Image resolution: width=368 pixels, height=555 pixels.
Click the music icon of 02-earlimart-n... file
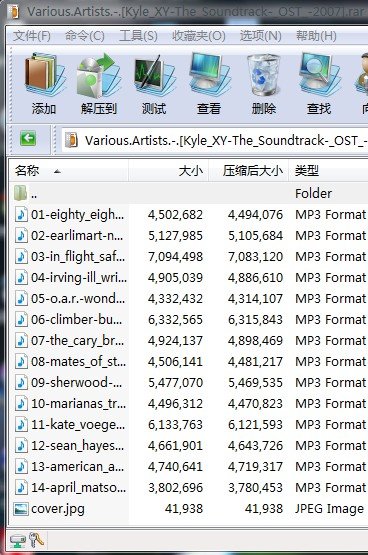point(21,235)
